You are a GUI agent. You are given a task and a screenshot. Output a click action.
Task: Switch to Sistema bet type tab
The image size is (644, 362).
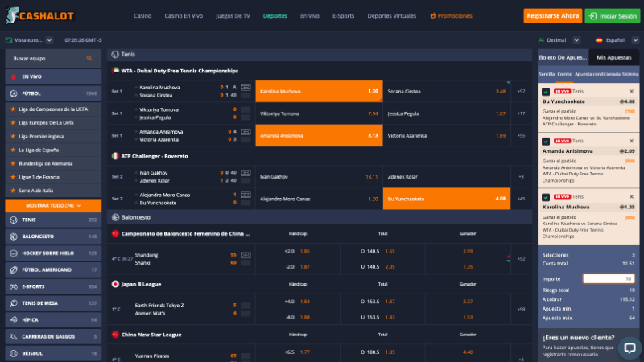pyautogui.click(x=630, y=74)
